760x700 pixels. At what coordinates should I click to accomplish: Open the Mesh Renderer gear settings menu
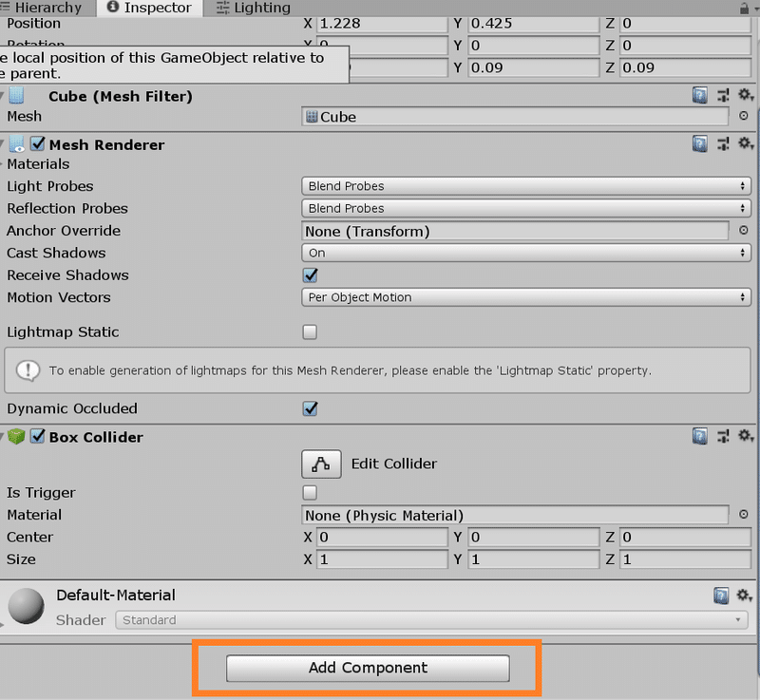(746, 143)
